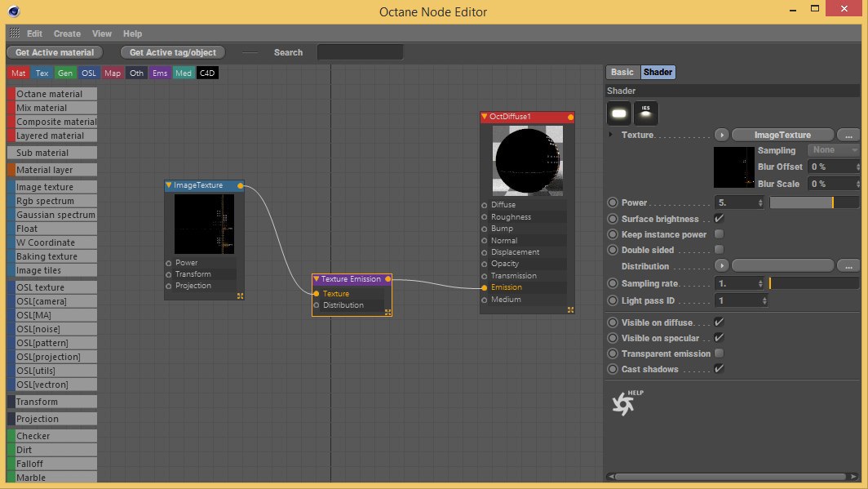Viewport: 868px width, 489px height.
Task: Click the Power value stepper arrows
Action: point(760,203)
